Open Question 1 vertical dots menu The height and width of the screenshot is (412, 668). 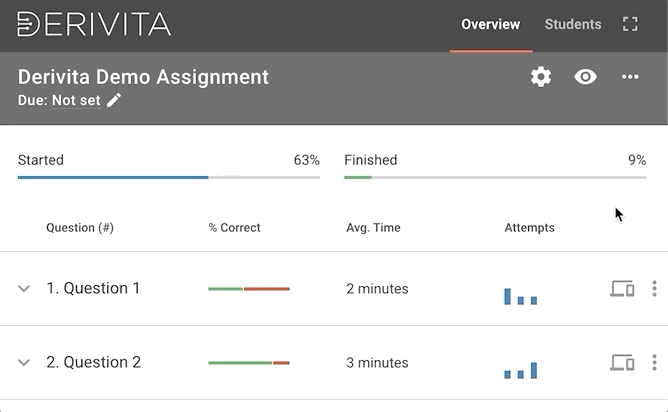pos(654,289)
